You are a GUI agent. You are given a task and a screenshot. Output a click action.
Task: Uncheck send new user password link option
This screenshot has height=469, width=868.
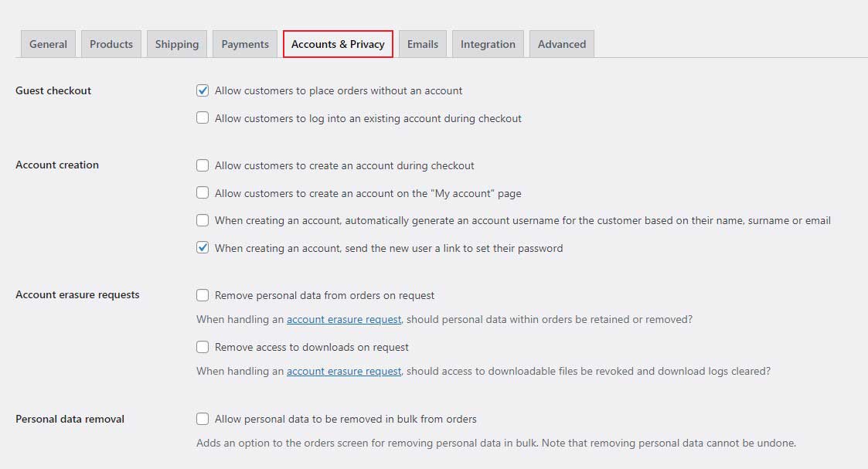[203, 248]
